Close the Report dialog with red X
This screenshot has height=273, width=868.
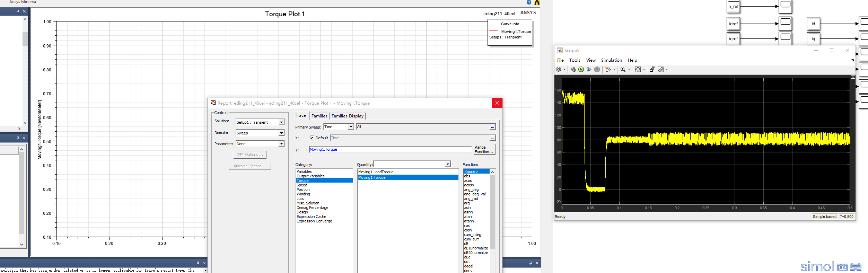497,103
